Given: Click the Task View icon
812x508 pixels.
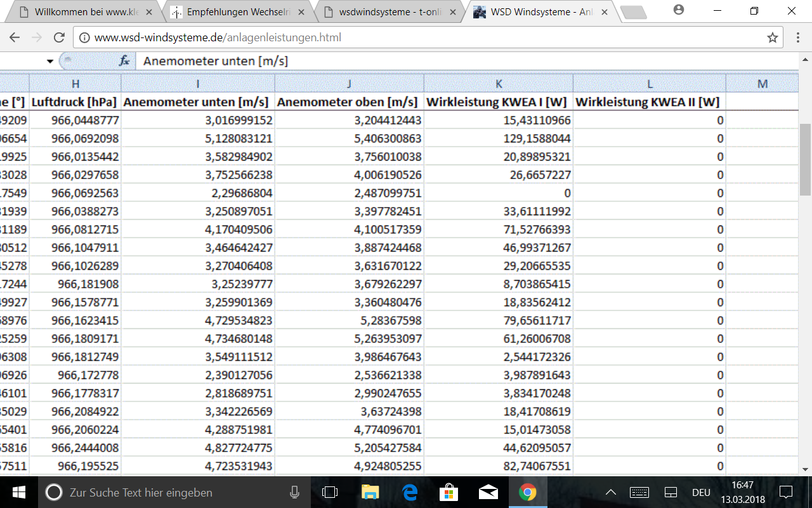Looking at the screenshot, I should [330, 492].
